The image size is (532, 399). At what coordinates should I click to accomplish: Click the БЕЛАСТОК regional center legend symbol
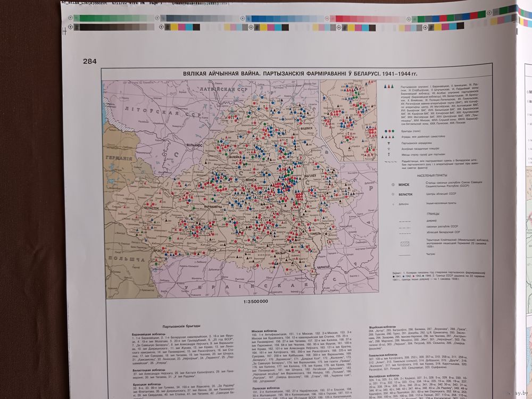pos(393,194)
